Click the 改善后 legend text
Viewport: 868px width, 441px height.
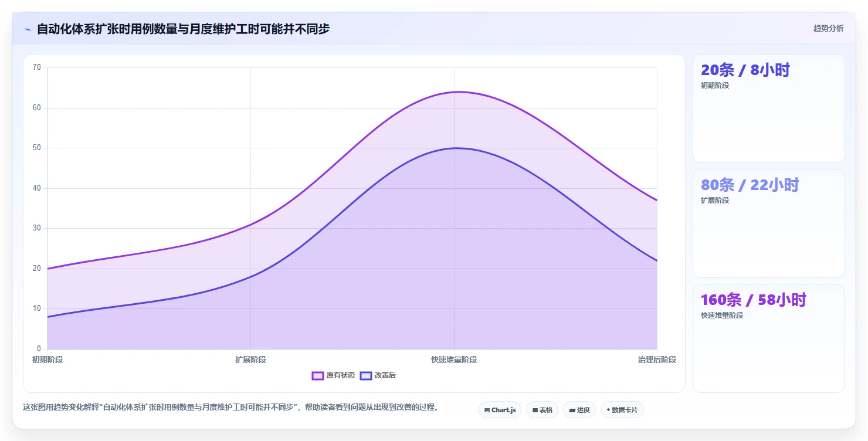tap(385, 375)
